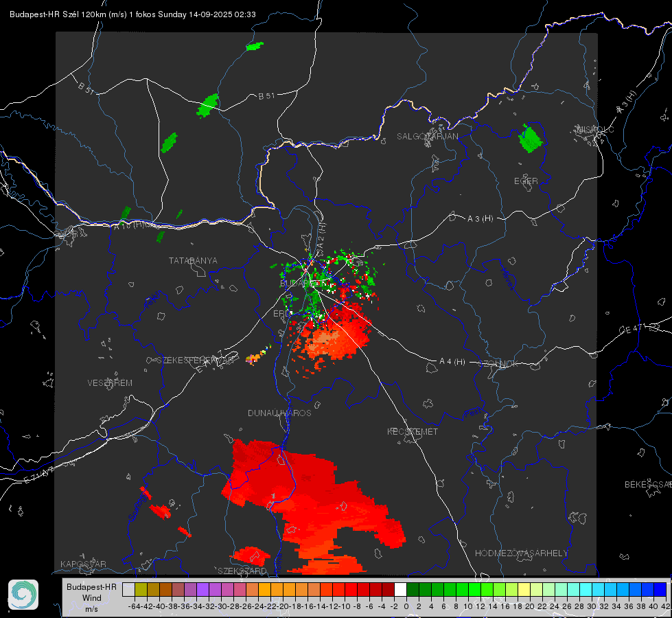Select the HÓDMEZŐVÁSÁRHELY city label
This screenshot has height=618, width=672.
pyautogui.click(x=521, y=553)
